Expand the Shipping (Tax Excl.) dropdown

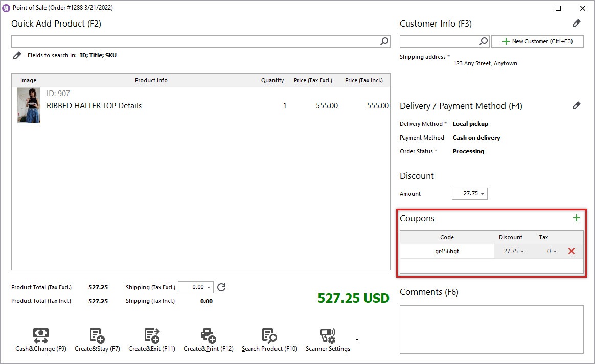[x=209, y=288]
